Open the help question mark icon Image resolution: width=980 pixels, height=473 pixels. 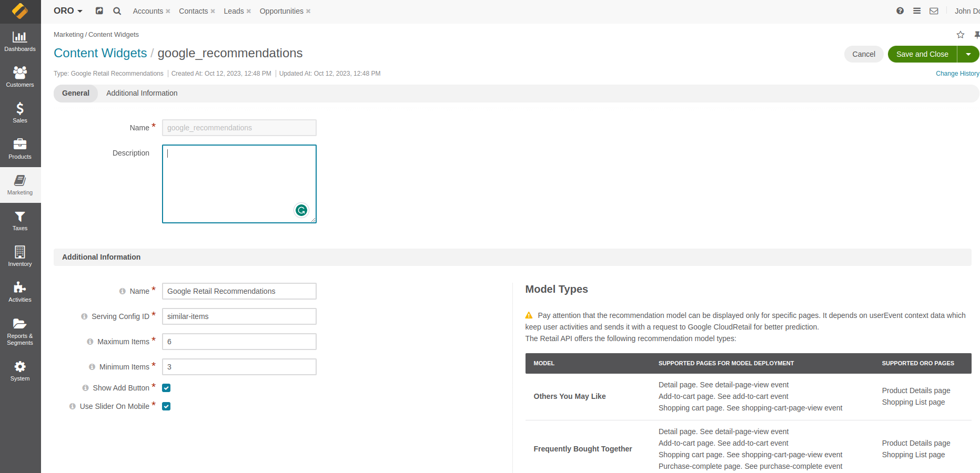click(900, 11)
